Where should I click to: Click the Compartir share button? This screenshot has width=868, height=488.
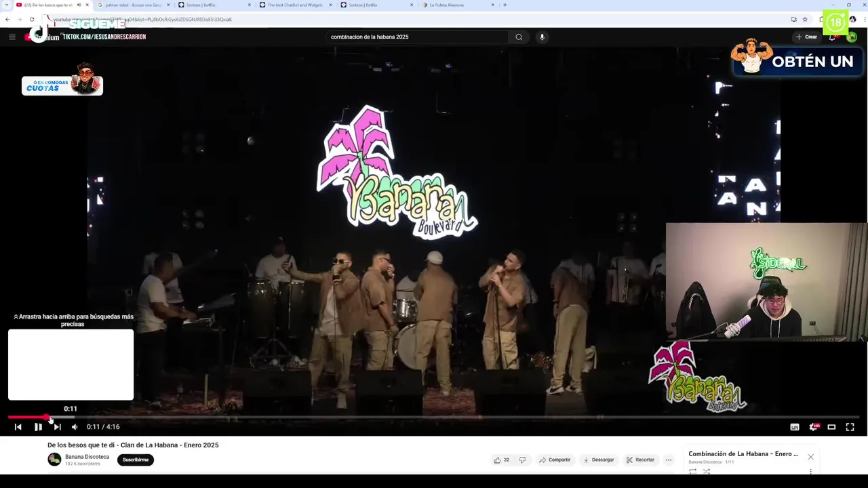(555, 460)
